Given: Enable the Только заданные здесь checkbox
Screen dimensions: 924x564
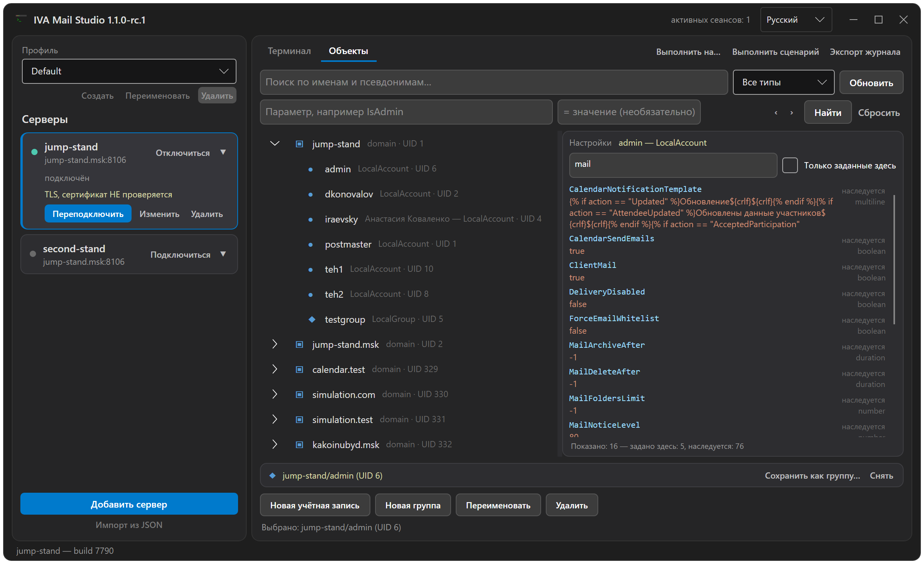Looking at the screenshot, I should click(790, 165).
